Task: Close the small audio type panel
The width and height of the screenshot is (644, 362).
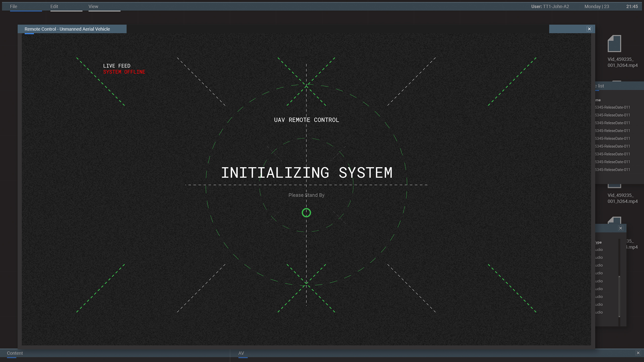Action: point(621,228)
